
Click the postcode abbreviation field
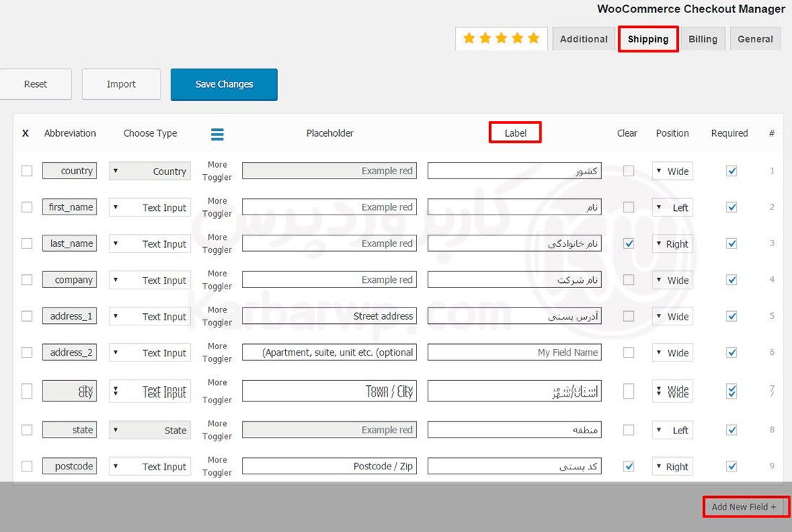[70, 466]
